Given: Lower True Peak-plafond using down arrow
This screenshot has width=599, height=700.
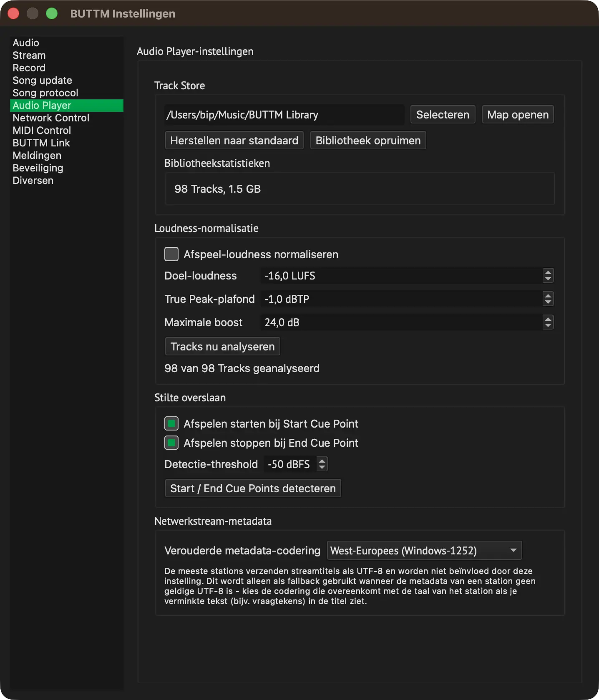Looking at the screenshot, I should [x=548, y=303].
